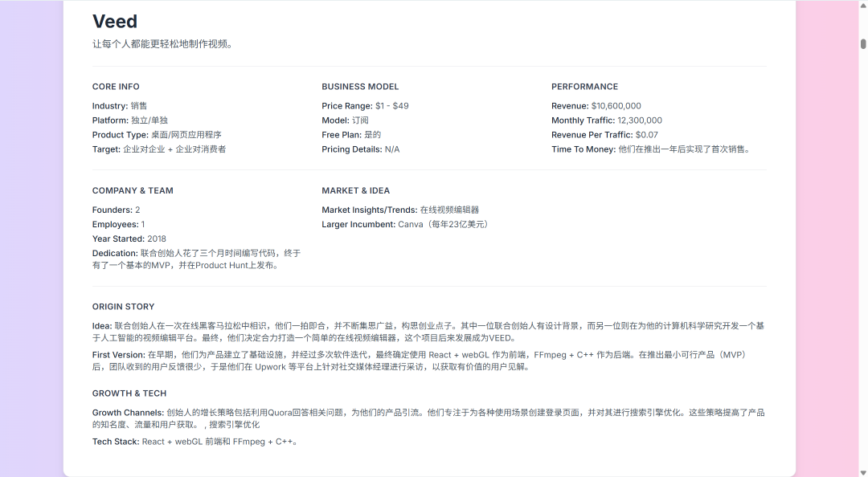This screenshot has width=868, height=477.
Task: Click the Industry: 销售 row
Action: point(120,106)
